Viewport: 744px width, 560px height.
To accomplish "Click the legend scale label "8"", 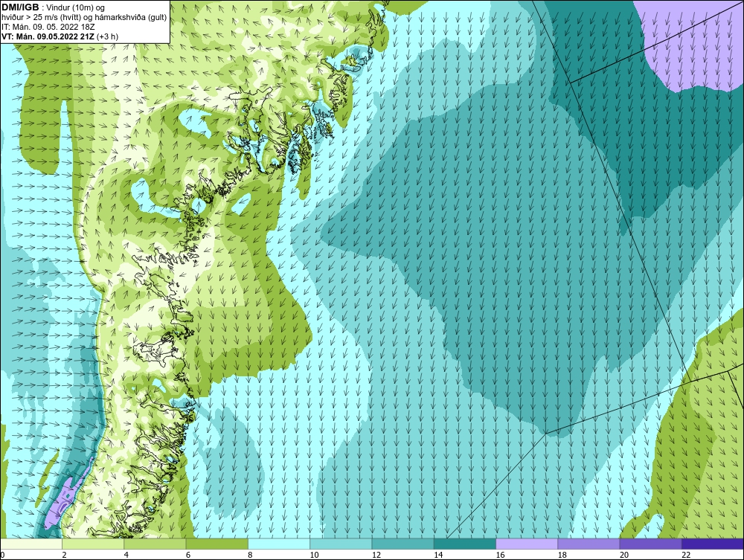I will coord(250,556).
